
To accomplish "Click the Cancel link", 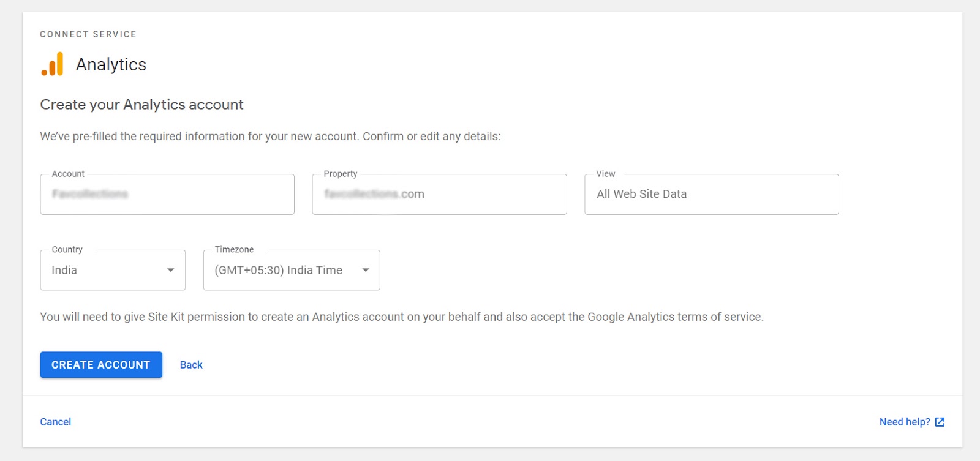I will 56,422.
